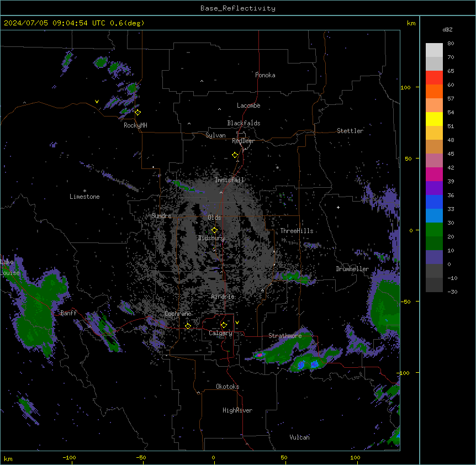Click the Strathmore label
This screenshot has width=476, height=465.
pyautogui.click(x=285, y=336)
